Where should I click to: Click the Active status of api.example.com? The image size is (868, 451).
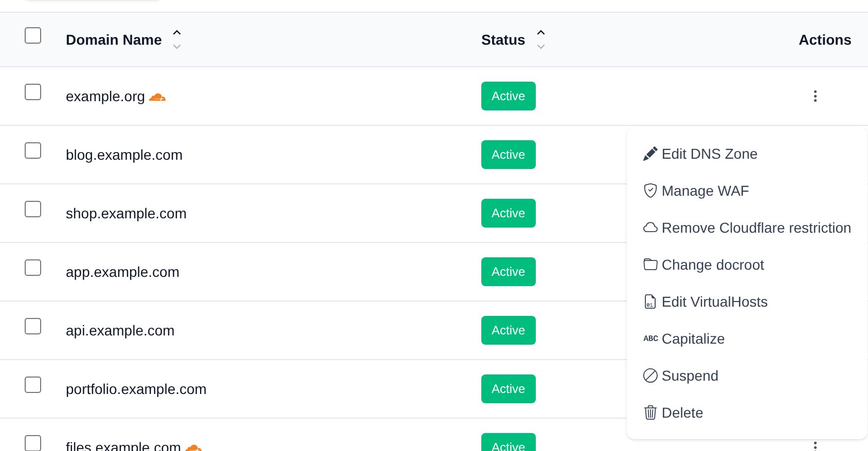coord(509,330)
